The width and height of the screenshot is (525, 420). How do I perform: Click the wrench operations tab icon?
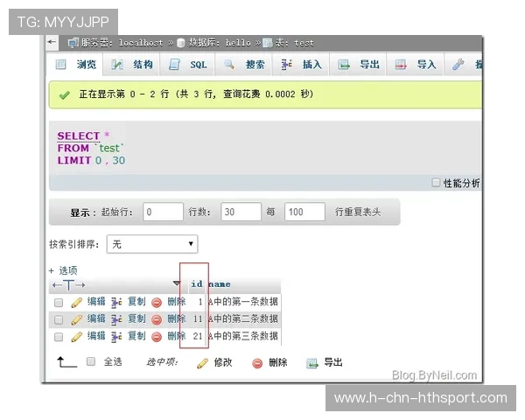(458, 64)
